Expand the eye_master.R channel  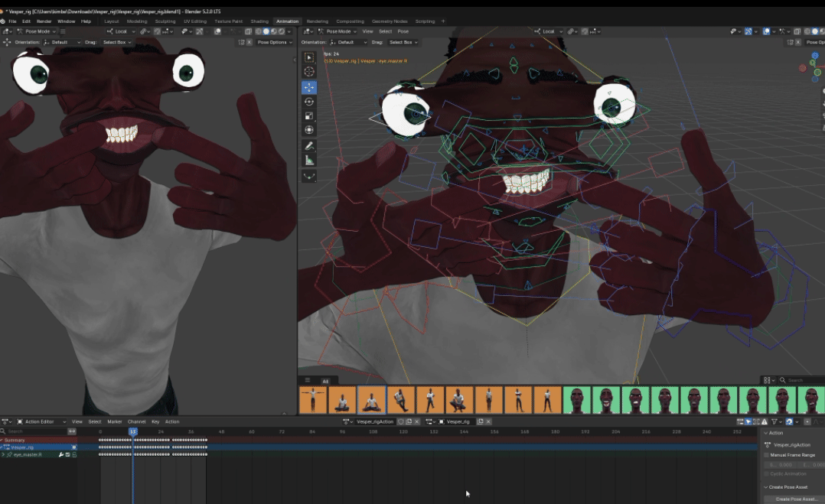click(x=3, y=454)
